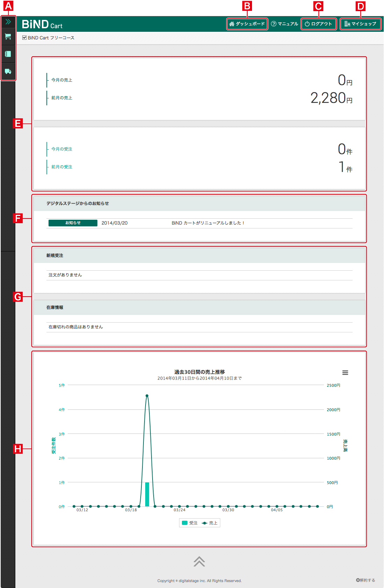Toggle the 受注 series in the chart legend
The height and width of the screenshot is (588, 384).
(190, 523)
